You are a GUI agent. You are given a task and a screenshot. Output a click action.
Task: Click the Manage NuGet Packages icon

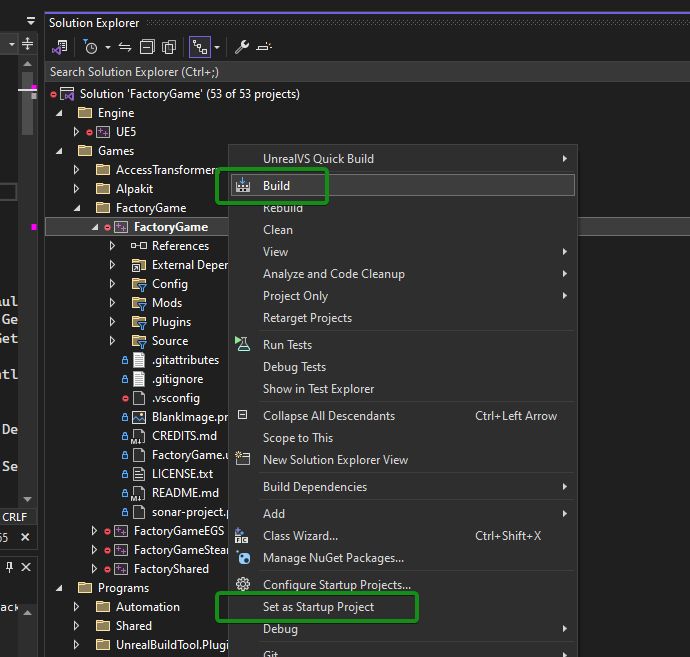(x=242, y=558)
